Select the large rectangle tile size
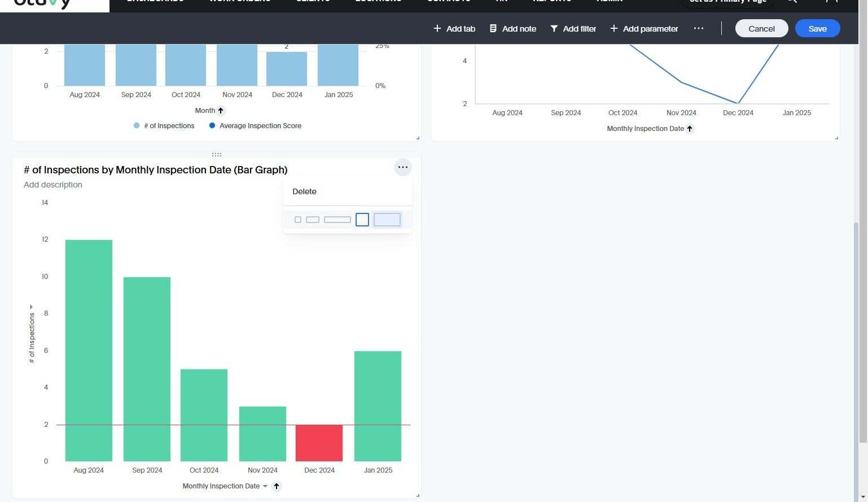The width and height of the screenshot is (868, 502). pos(387,220)
